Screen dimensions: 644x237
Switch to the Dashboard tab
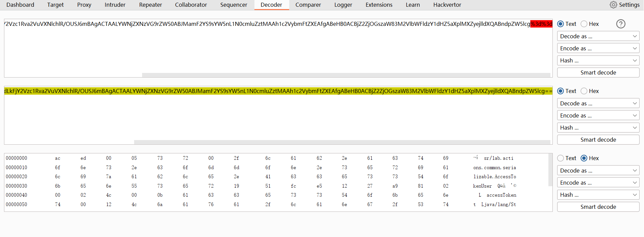pos(20,5)
